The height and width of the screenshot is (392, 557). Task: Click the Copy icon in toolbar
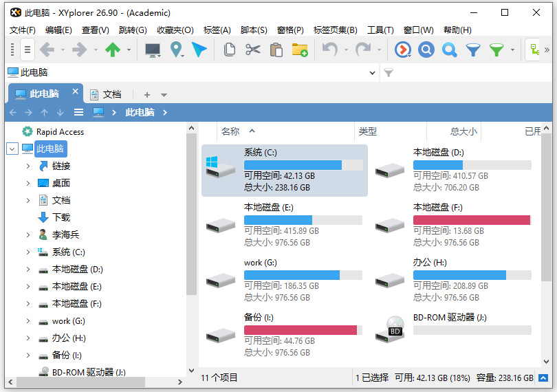[230, 50]
